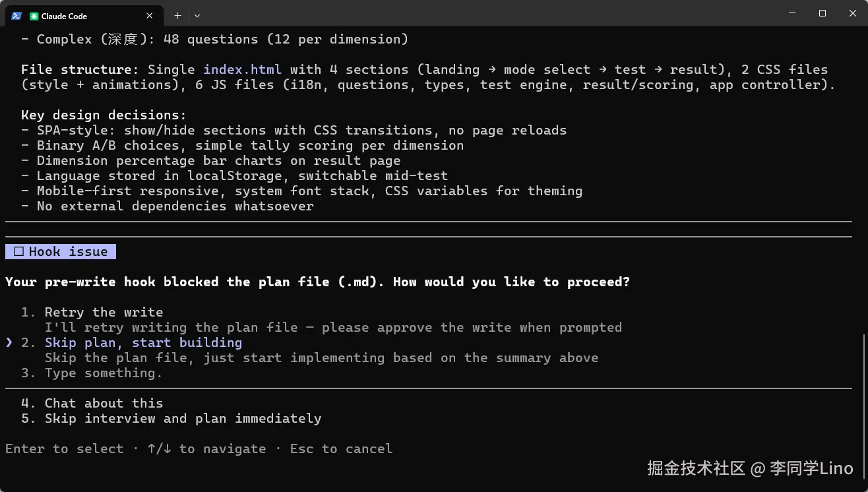Toggle the Hook issue checkbox glyph
The width and height of the screenshot is (868, 492).
coord(18,251)
